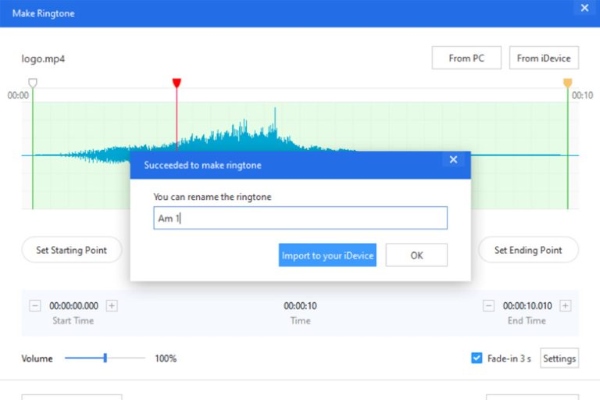Increase Start Time with the plus icon
The image size is (600, 400).
[111, 306]
